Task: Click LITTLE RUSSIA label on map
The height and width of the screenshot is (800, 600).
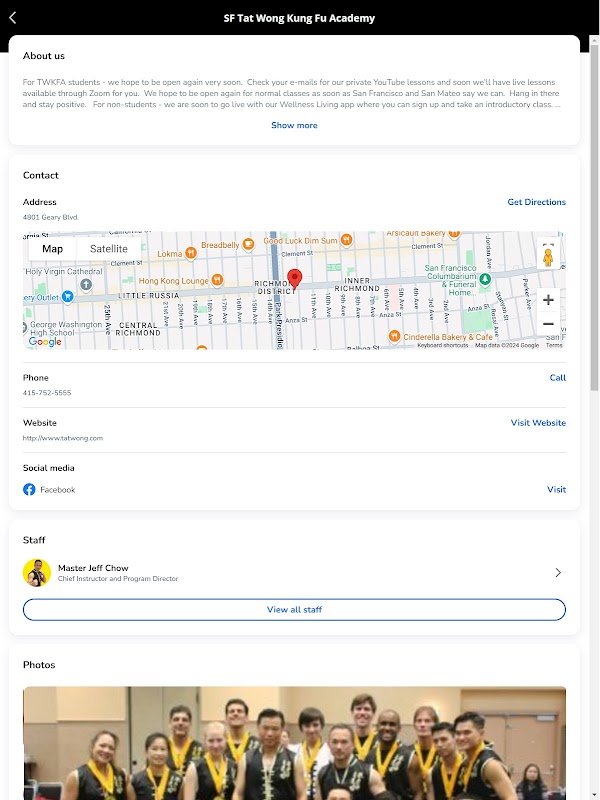Action: click(x=148, y=295)
